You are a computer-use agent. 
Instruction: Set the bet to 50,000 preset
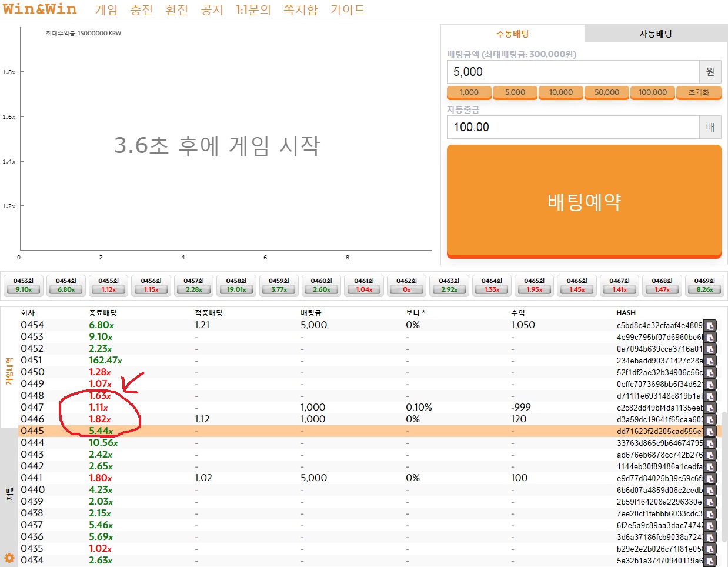(x=607, y=92)
